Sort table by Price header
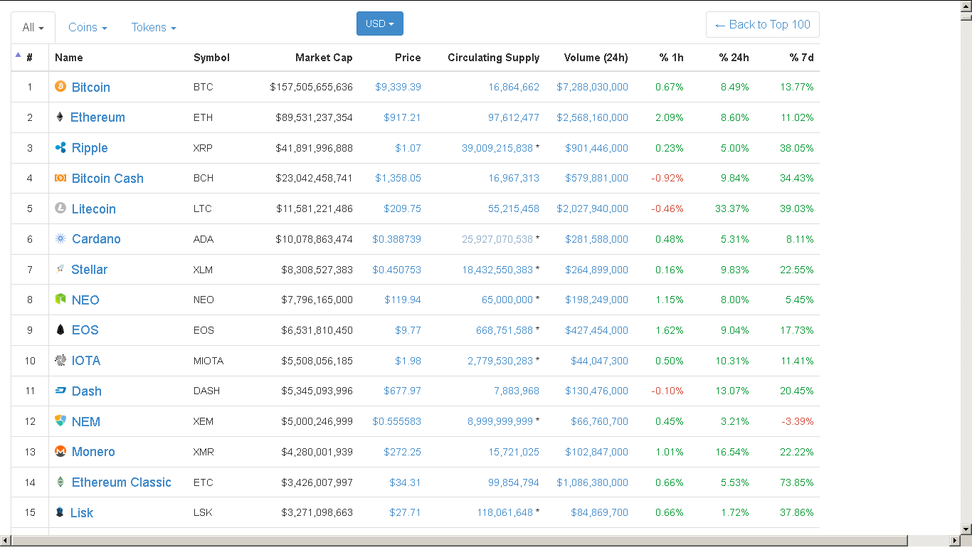This screenshot has height=560, width=972. point(408,58)
